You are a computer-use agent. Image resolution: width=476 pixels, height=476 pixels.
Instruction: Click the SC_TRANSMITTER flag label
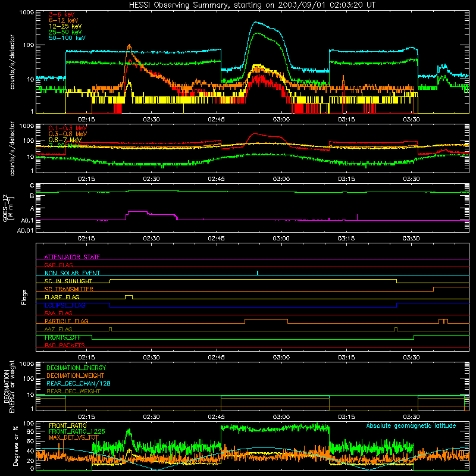[x=69, y=289]
